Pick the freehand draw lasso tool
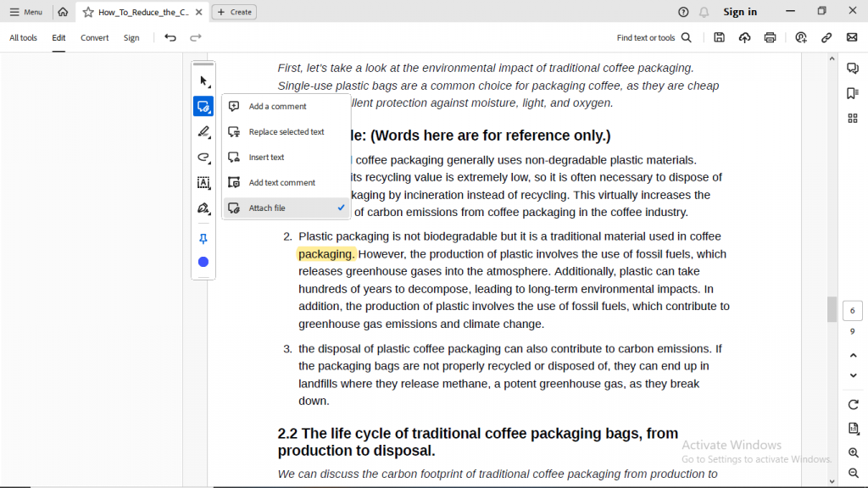 pyautogui.click(x=203, y=158)
